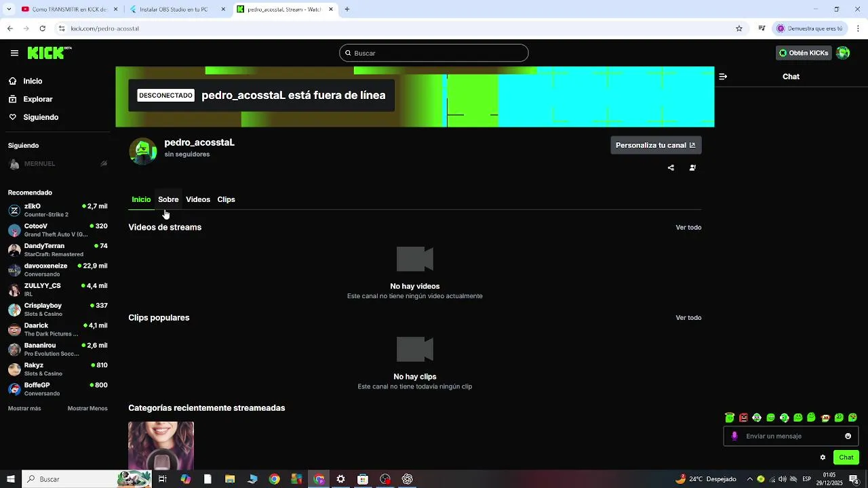Open the Crisplayboy recommended channel
This screenshot has height=488, width=868.
click(58, 310)
